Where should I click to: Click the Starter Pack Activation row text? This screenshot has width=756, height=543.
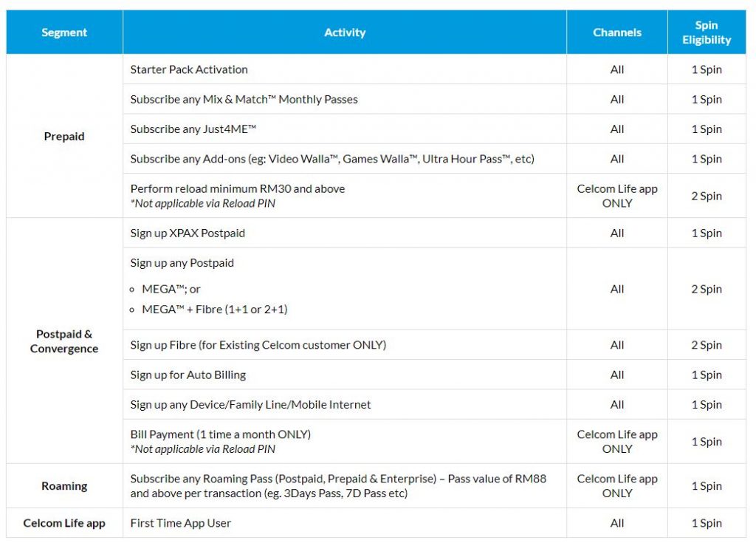(189, 69)
